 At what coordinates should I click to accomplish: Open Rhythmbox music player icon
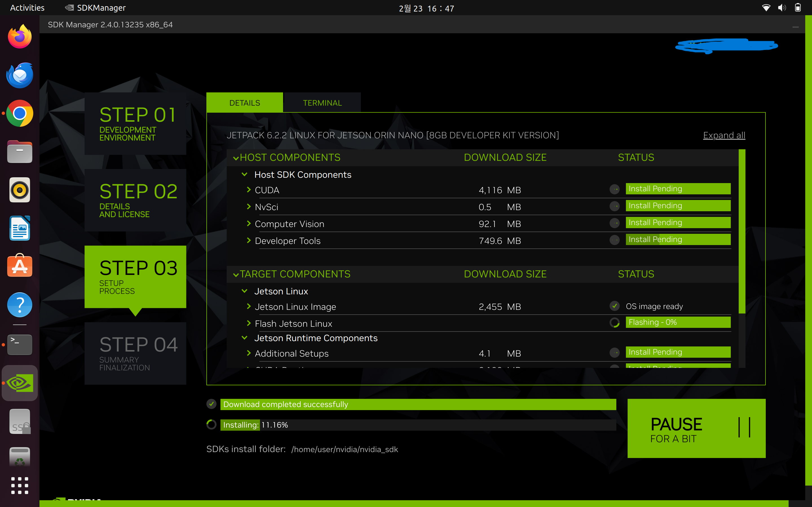(x=19, y=190)
